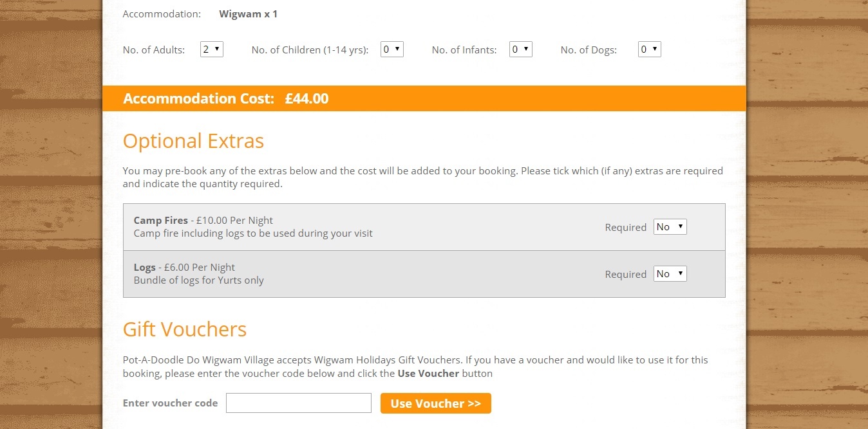
Task: Click the Logs item title
Action: coord(145,268)
